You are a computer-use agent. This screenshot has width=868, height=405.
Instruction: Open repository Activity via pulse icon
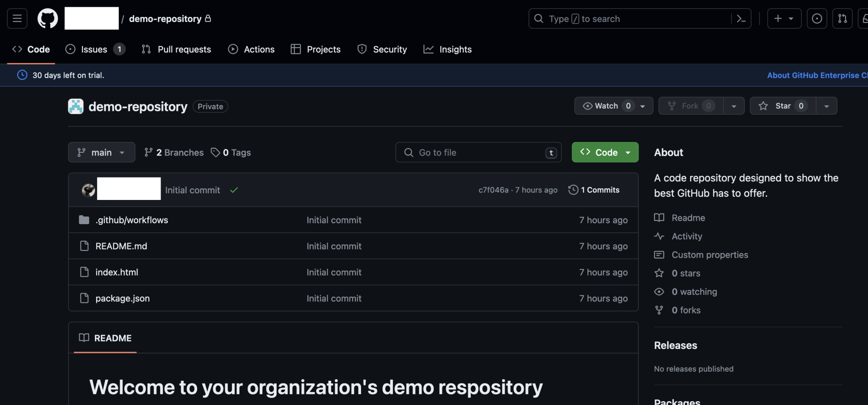[659, 236]
